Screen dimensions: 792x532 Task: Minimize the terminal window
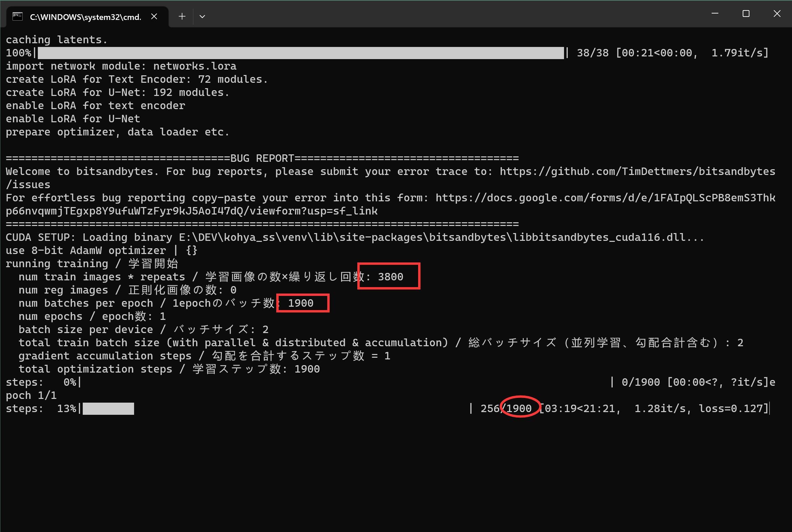tap(715, 14)
